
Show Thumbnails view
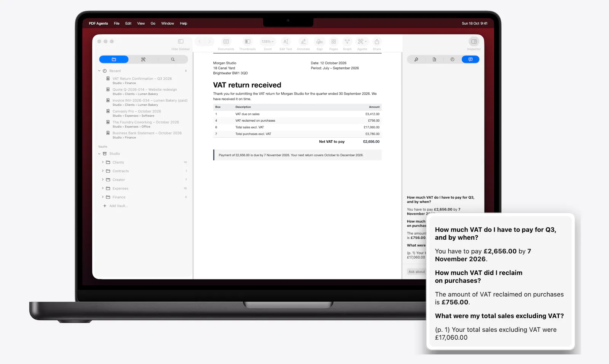coord(247,41)
